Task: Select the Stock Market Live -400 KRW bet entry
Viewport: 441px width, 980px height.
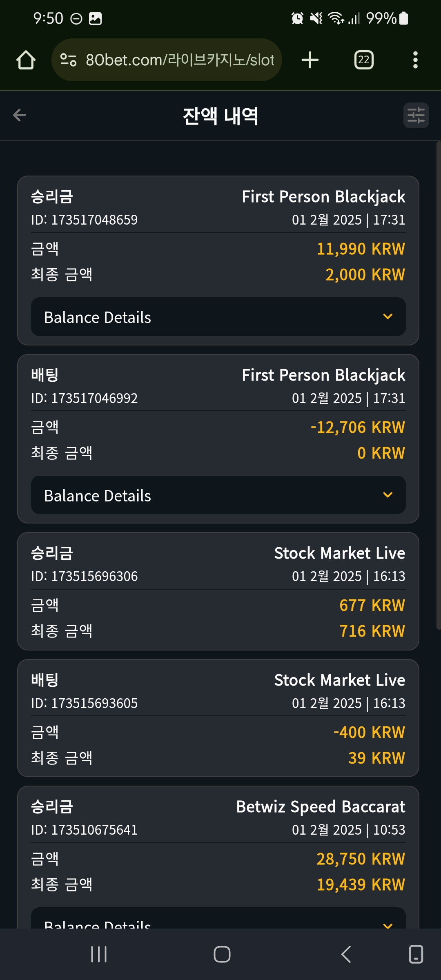Action: pos(218,718)
